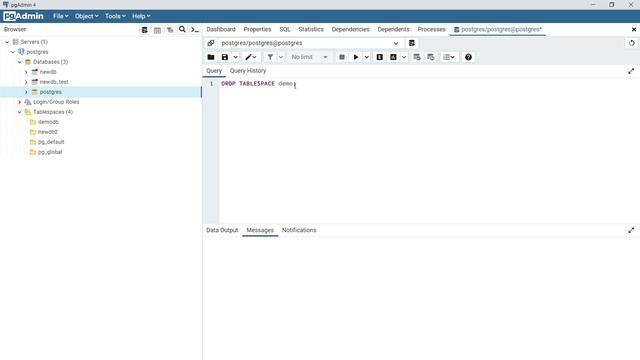Open the Object menu
The height and width of the screenshot is (360, 640).
pos(87,16)
